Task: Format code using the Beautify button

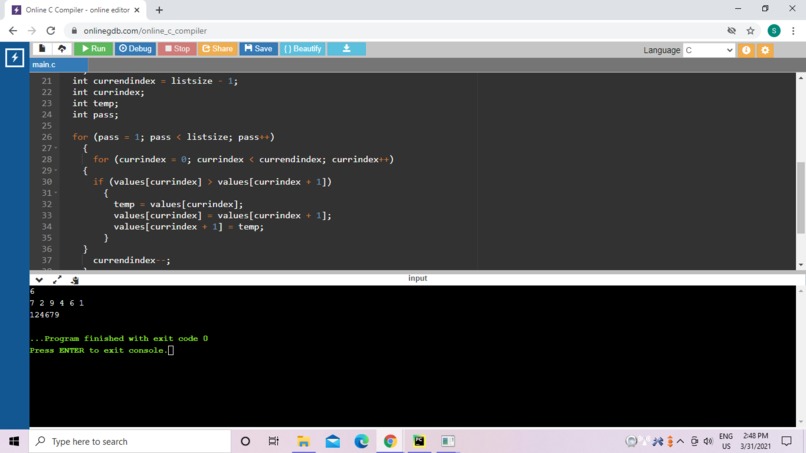Action: (x=303, y=49)
